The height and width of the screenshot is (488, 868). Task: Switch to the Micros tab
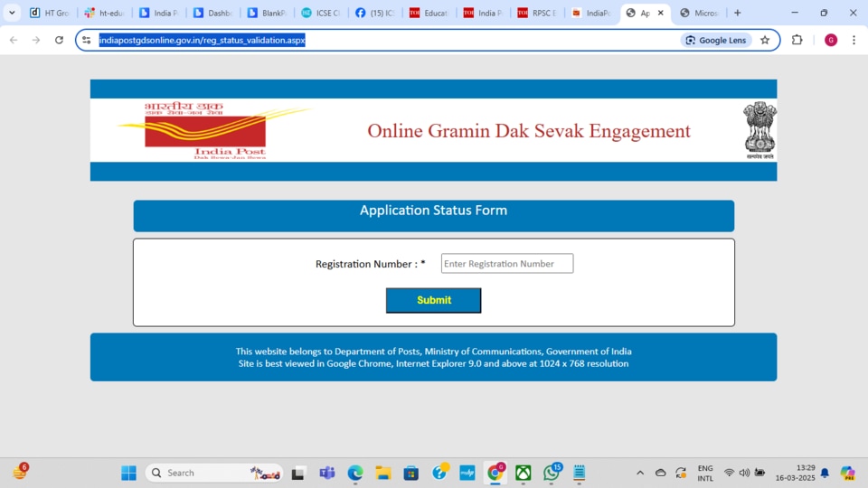(x=699, y=13)
